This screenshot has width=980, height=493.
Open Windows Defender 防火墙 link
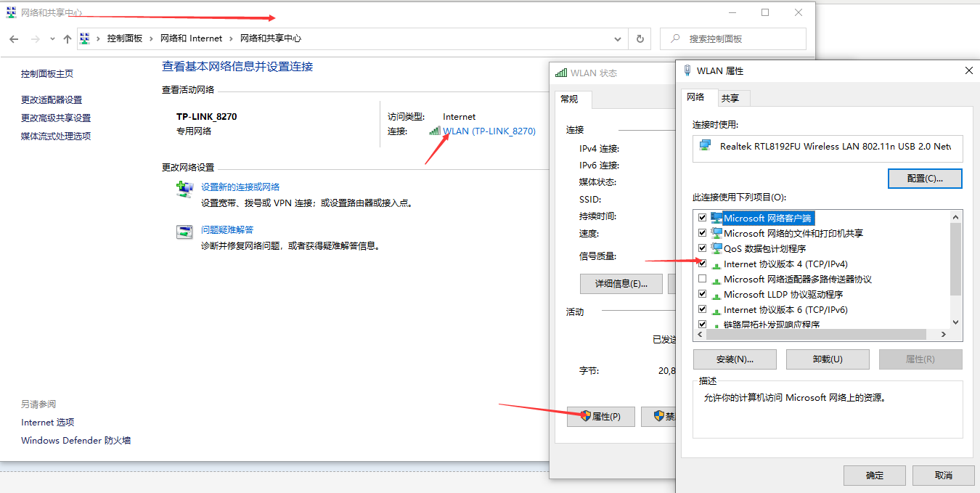(x=76, y=441)
